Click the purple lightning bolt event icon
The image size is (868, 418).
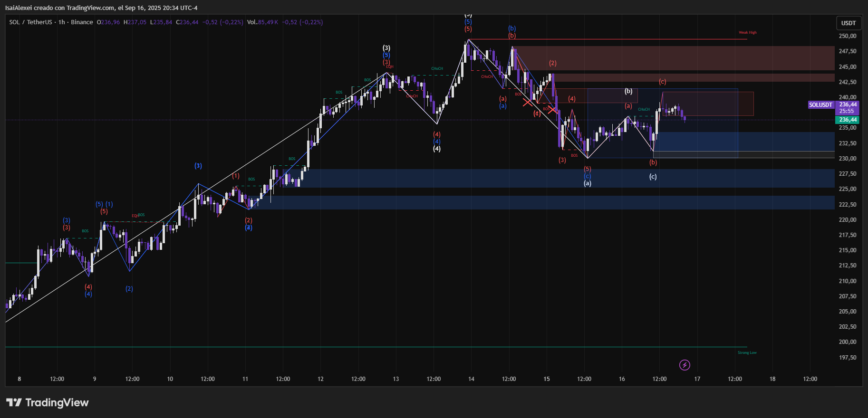685,365
